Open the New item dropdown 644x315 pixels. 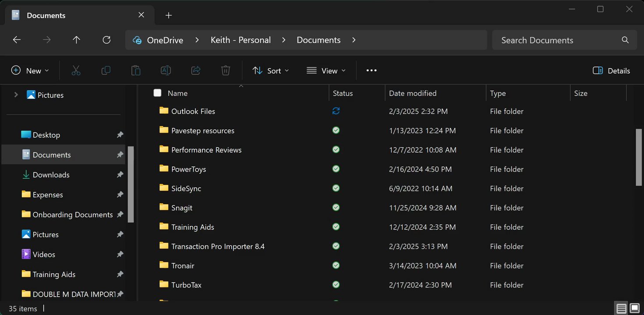[30, 70]
